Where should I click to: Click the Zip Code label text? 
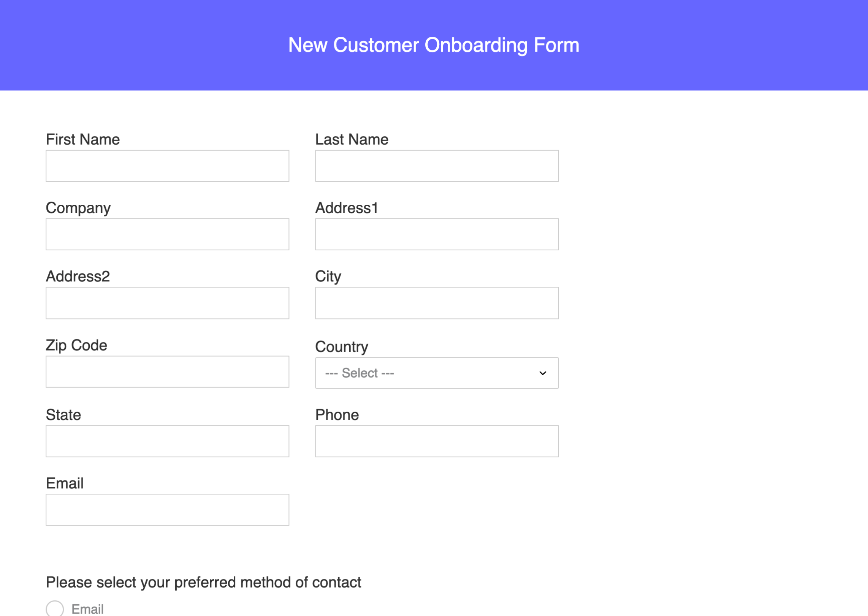click(76, 345)
